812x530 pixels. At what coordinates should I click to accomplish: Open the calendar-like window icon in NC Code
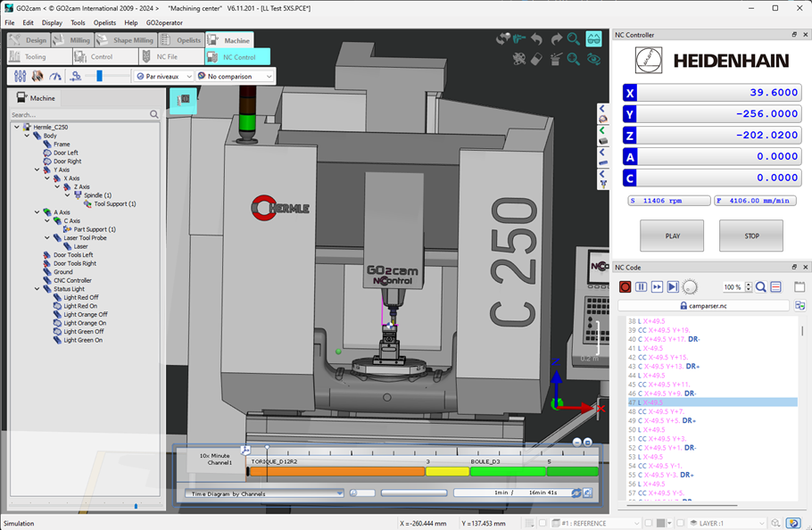click(800, 286)
